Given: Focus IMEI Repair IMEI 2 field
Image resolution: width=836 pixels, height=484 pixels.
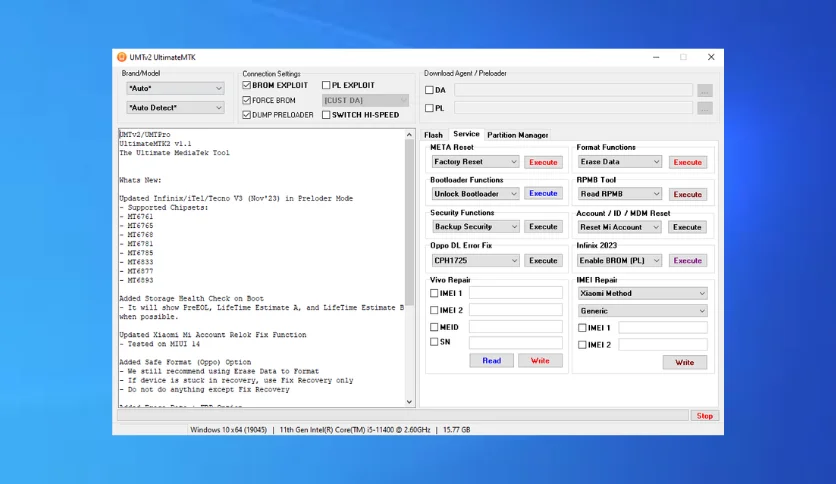Looking at the screenshot, I should tap(663, 344).
